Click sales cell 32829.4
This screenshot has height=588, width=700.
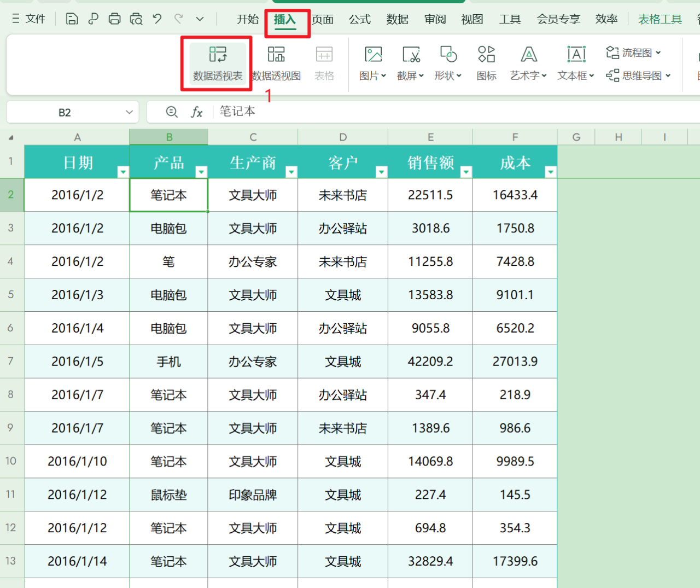430,561
